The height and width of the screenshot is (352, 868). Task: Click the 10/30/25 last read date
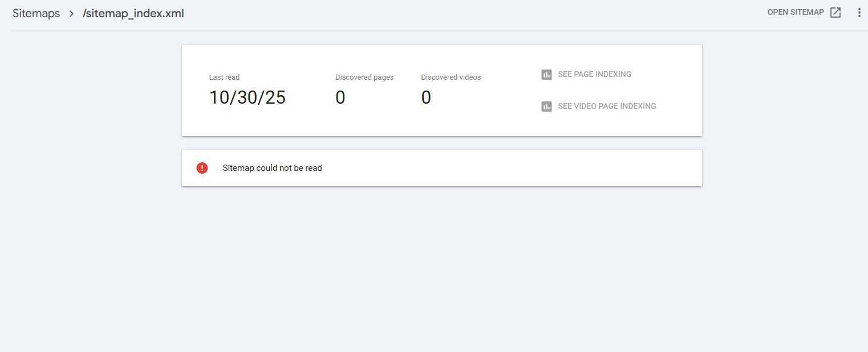coord(247,98)
